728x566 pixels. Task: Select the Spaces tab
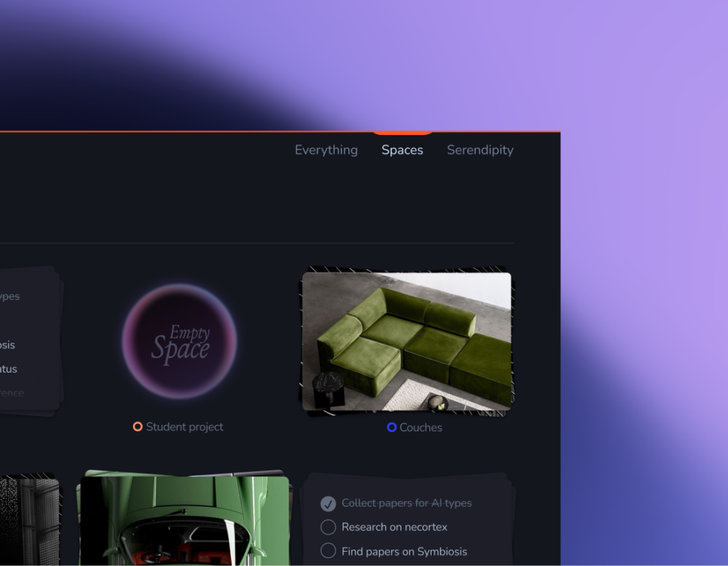click(402, 150)
